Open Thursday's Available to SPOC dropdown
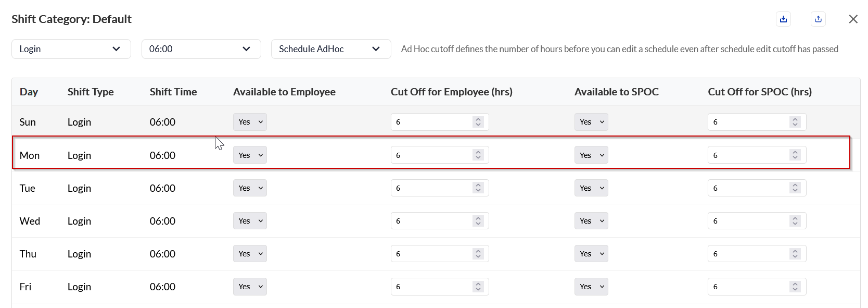Screen dimensions: 868x308 [x=591, y=254]
